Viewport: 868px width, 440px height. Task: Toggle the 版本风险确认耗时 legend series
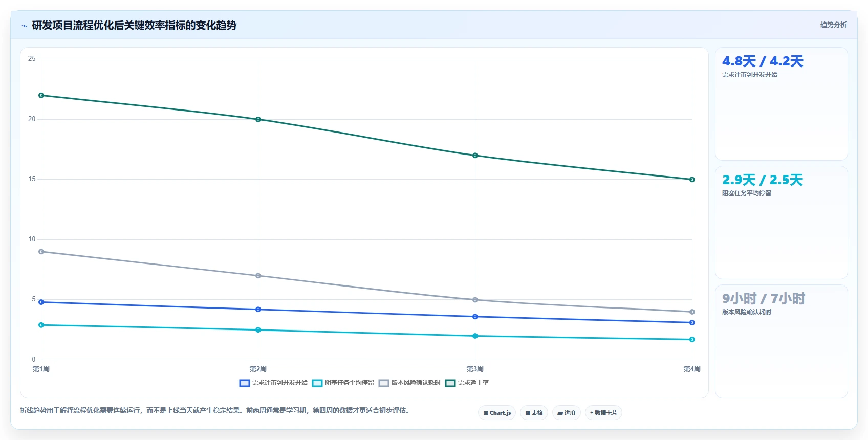pyautogui.click(x=409, y=383)
